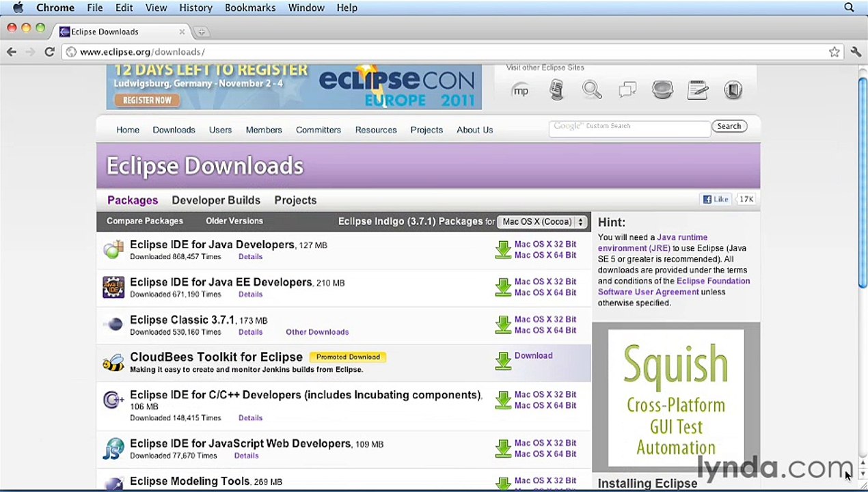868x492 pixels.
Task: Switch to the Projects tab under Eclipse Downloads
Action: pos(295,200)
